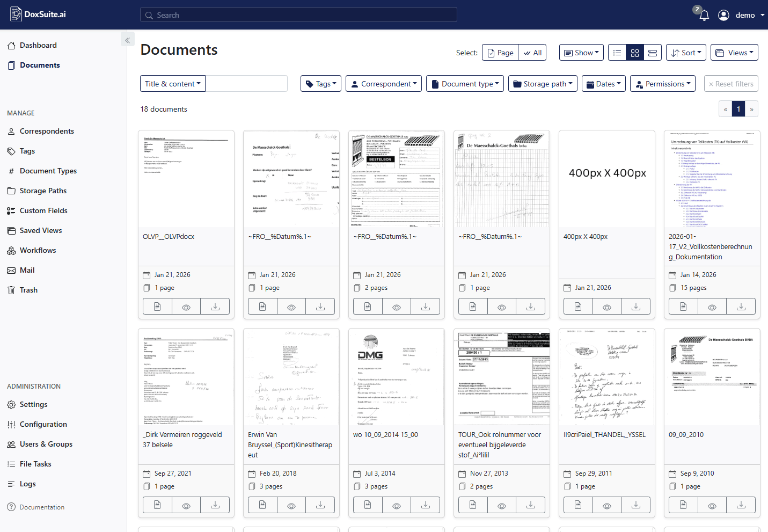Preview the wo 10_09_2014 15_00 document
The height and width of the screenshot is (532, 768).
pyautogui.click(x=397, y=505)
